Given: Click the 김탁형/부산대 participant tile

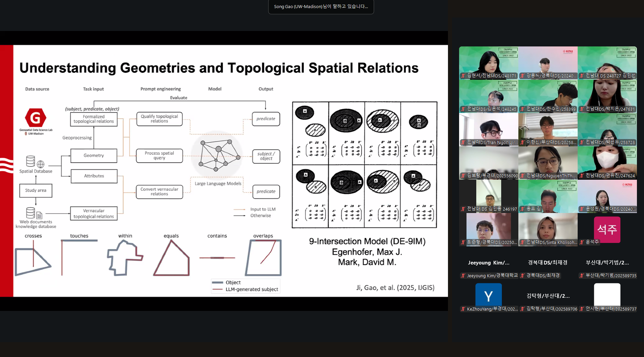Looking at the screenshot, I should coord(548,296).
